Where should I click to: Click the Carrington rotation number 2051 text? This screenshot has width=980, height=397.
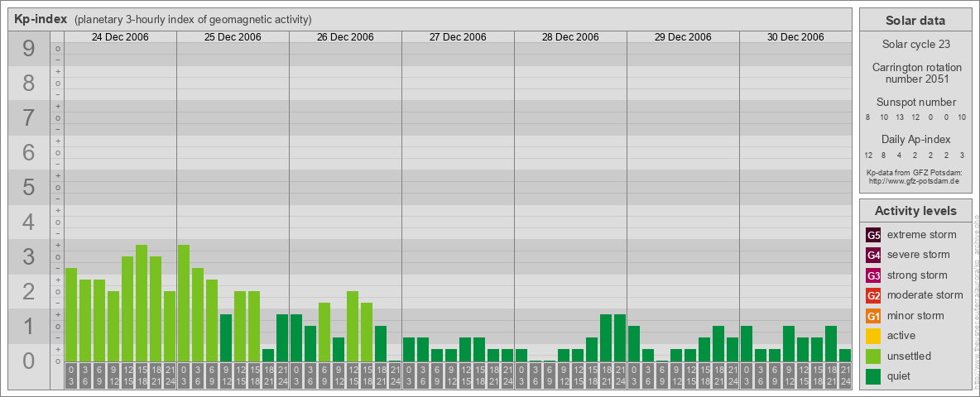pos(917,73)
